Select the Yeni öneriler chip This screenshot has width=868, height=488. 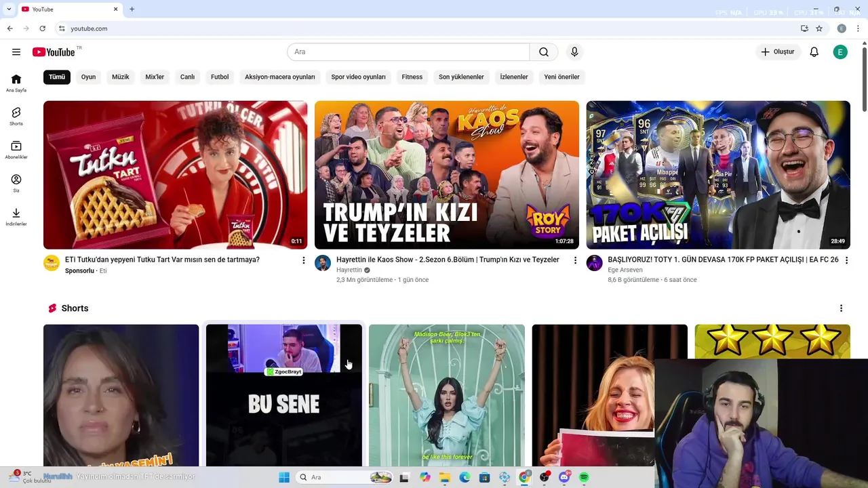click(561, 77)
